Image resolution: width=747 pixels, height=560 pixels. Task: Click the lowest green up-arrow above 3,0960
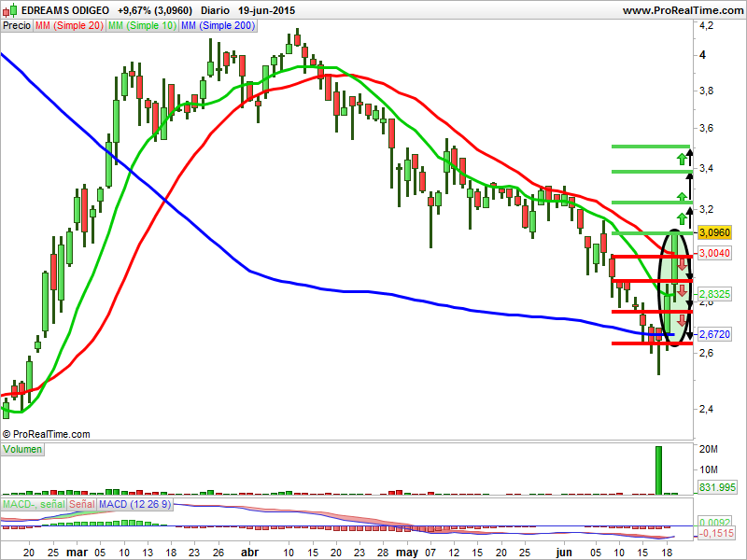click(683, 219)
